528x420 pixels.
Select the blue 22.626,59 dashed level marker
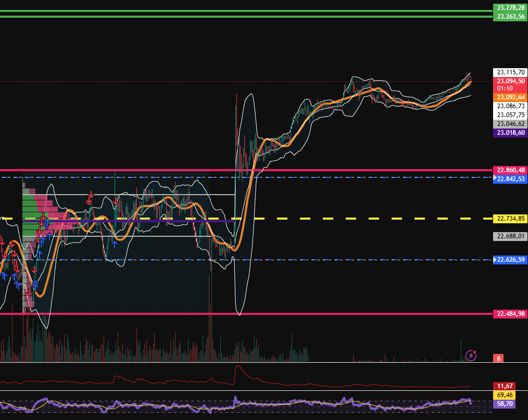(x=511, y=260)
